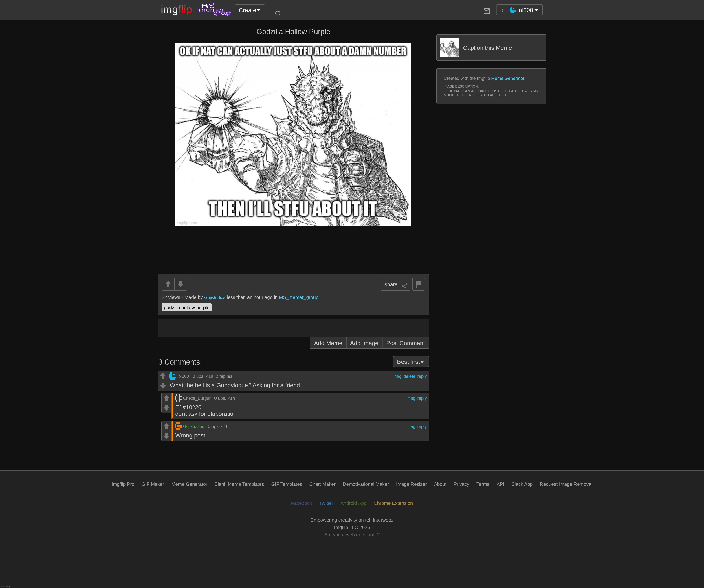
Task: Open the Facebook footer link
Action: click(301, 503)
